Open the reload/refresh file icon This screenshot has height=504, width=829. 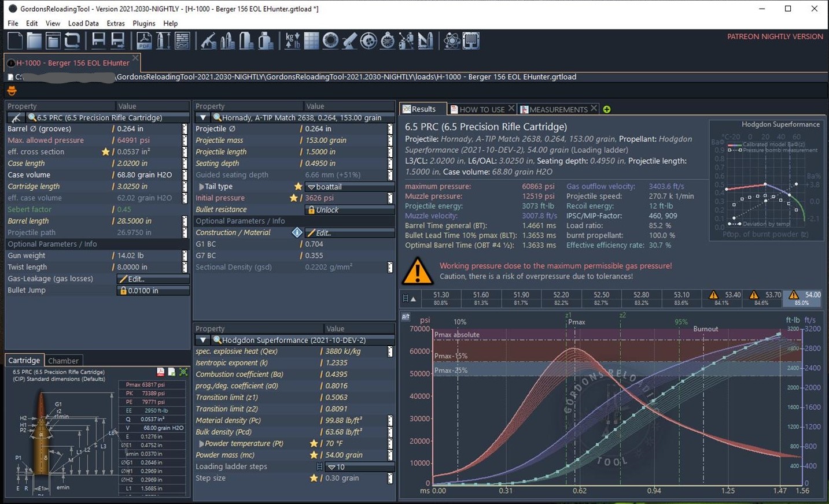click(72, 40)
